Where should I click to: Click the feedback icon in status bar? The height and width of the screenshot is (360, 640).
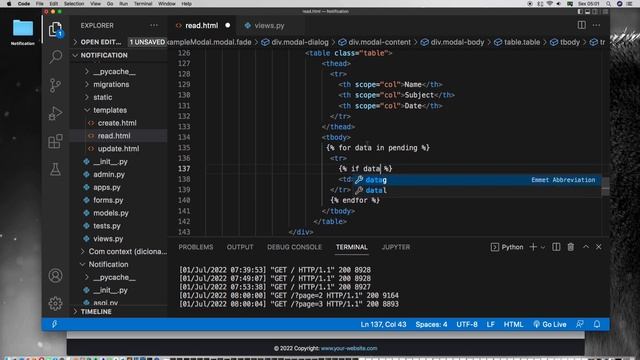(x=580, y=324)
